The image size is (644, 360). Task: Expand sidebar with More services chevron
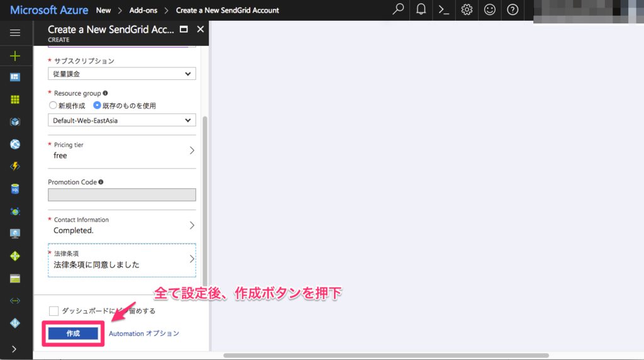(14, 349)
